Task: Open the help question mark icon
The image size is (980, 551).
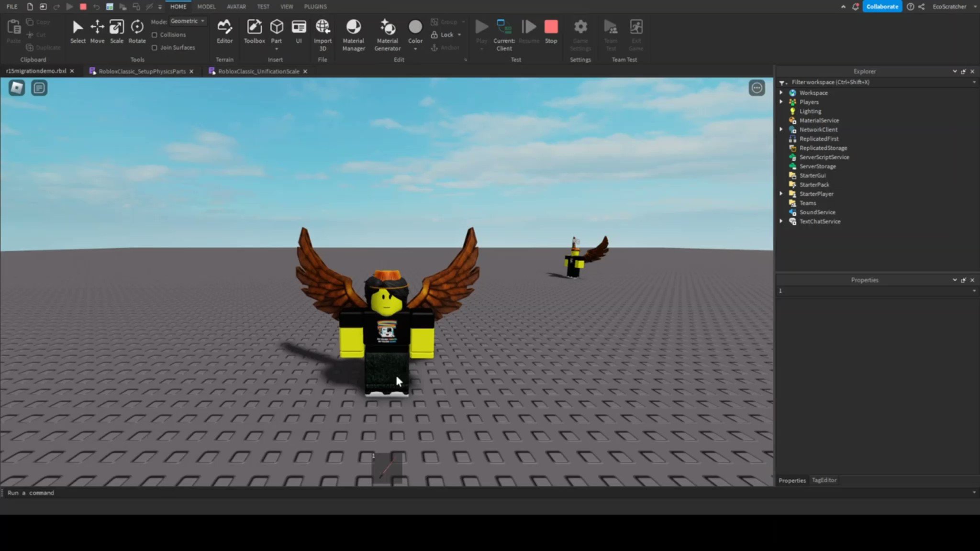Action: click(910, 7)
